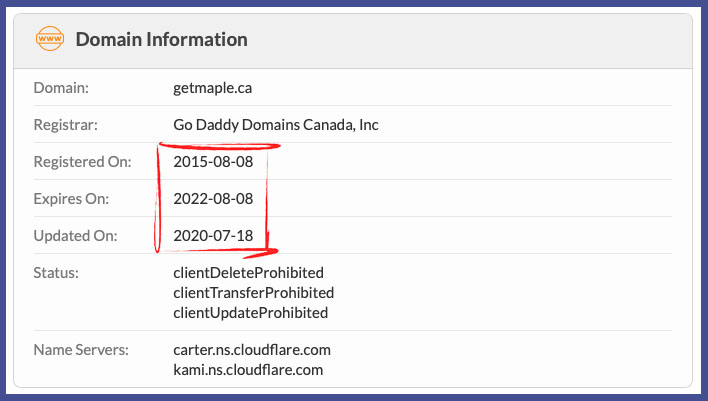The image size is (708, 401).
Task: Click the Status: field label
Action: pyautogui.click(x=56, y=273)
